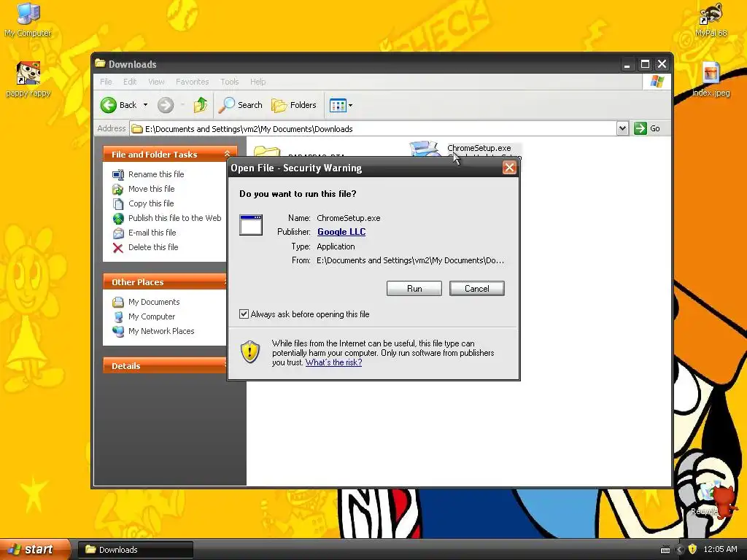Screen dimensions: 747x560
Task: Choose E-mail this file task
Action: coord(152,233)
